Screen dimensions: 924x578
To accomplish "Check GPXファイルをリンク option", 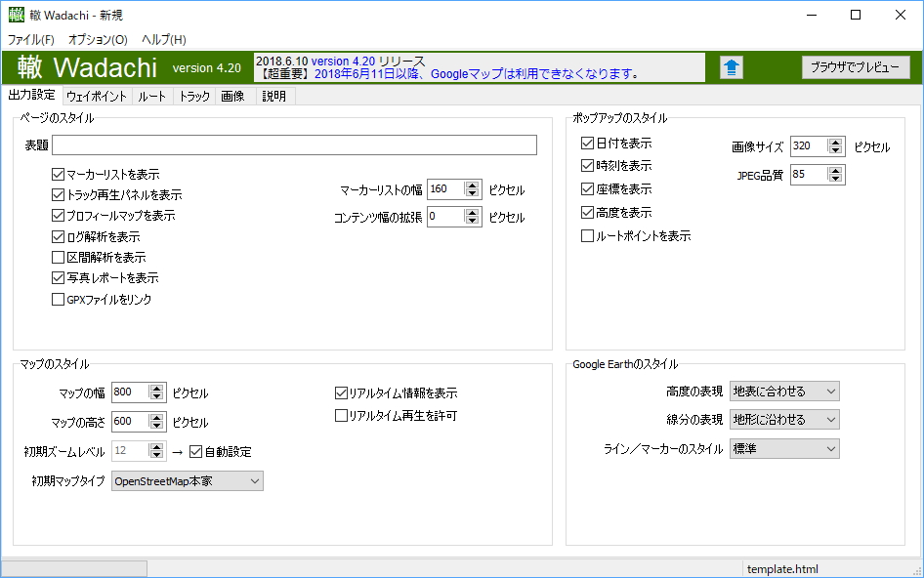I will tap(57, 301).
